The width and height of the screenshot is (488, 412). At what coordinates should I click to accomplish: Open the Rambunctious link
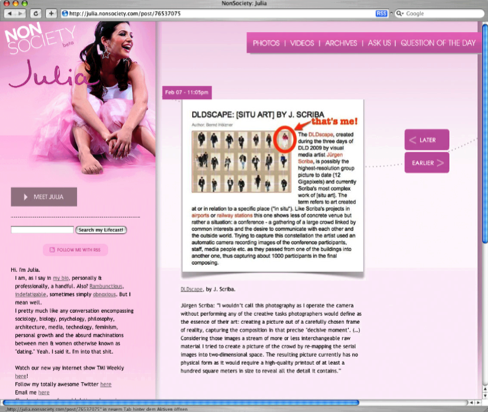pyautogui.click(x=106, y=286)
